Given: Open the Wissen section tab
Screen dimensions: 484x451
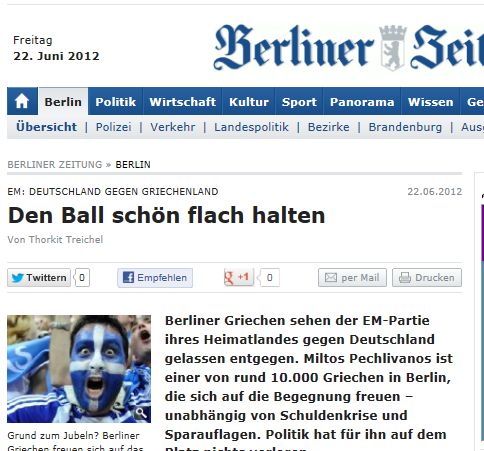Looking at the screenshot, I should point(430,102).
